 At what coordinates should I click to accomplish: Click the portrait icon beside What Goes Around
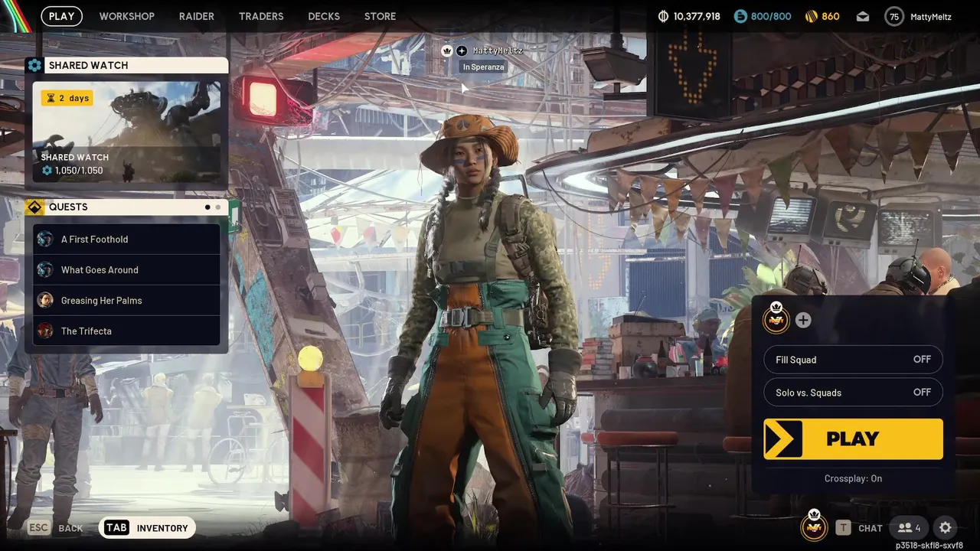click(45, 269)
